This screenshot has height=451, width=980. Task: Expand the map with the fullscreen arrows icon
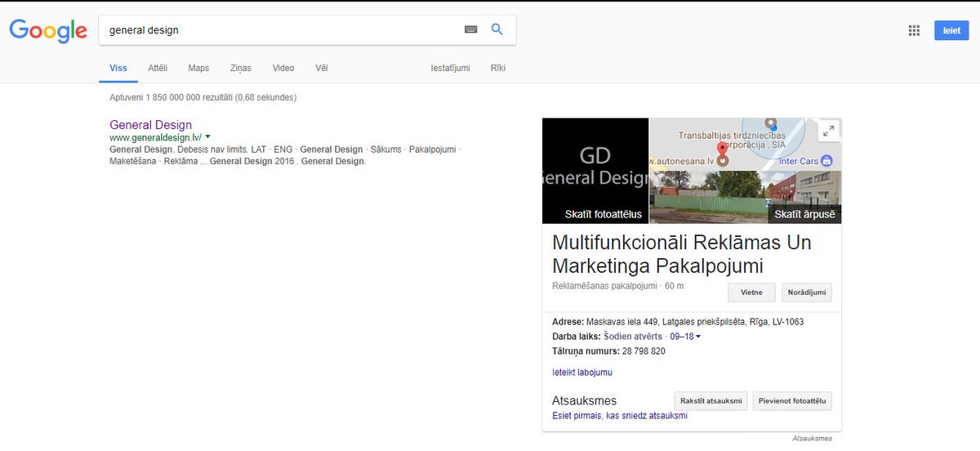[829, 131]
